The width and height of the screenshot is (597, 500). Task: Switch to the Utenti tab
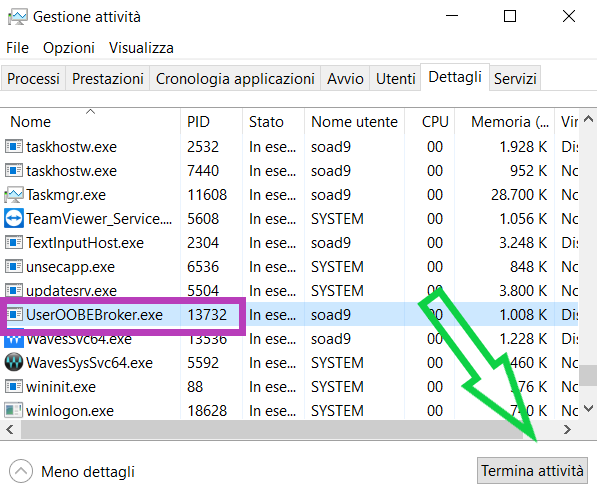395,79
